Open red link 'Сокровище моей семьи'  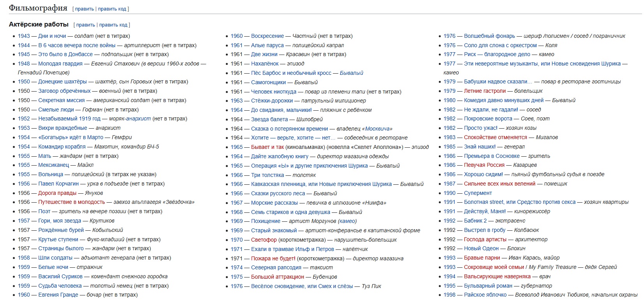[x=494, y=267]
